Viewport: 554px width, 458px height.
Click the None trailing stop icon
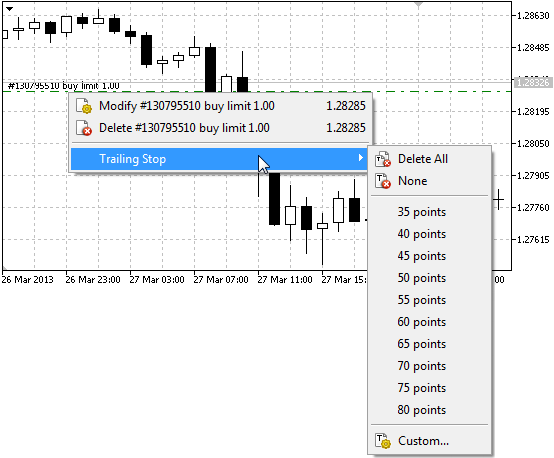coord(383,181)
